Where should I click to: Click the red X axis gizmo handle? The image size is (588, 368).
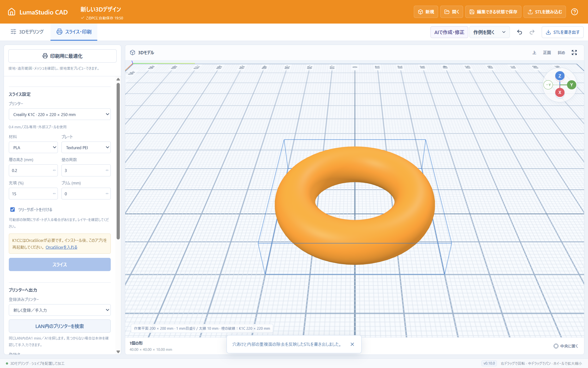click(x=560, y=92)
